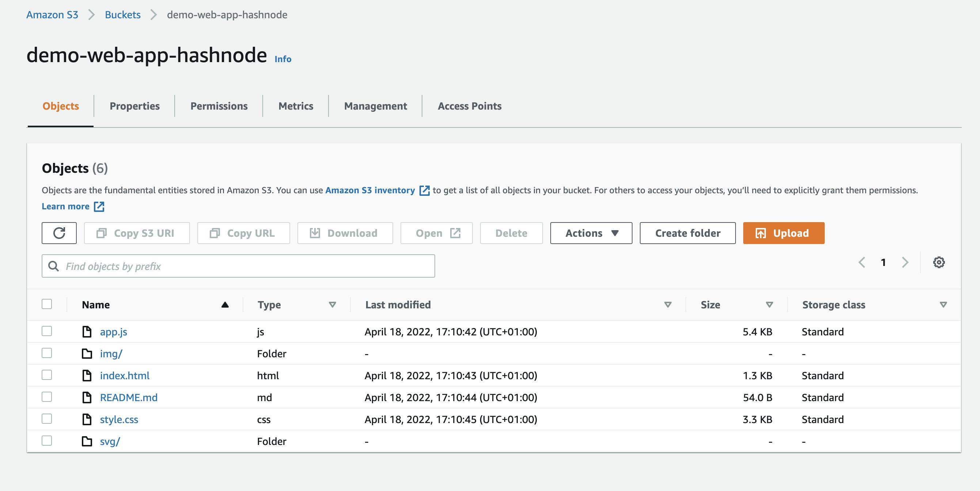
Task: Click the demo-web-app-hashnode breadcrumb text
Action: [x=227, y=15]
